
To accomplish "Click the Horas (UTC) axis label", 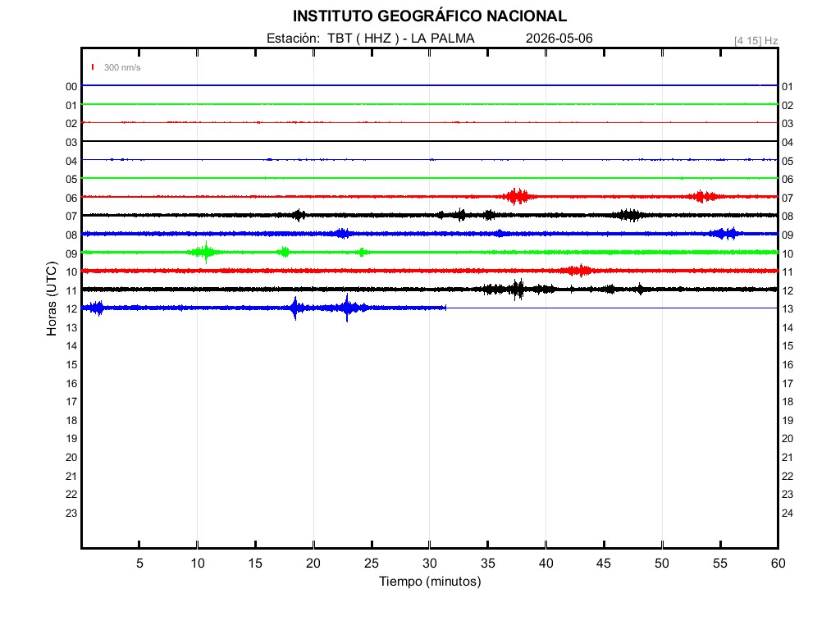I will 52,299.
